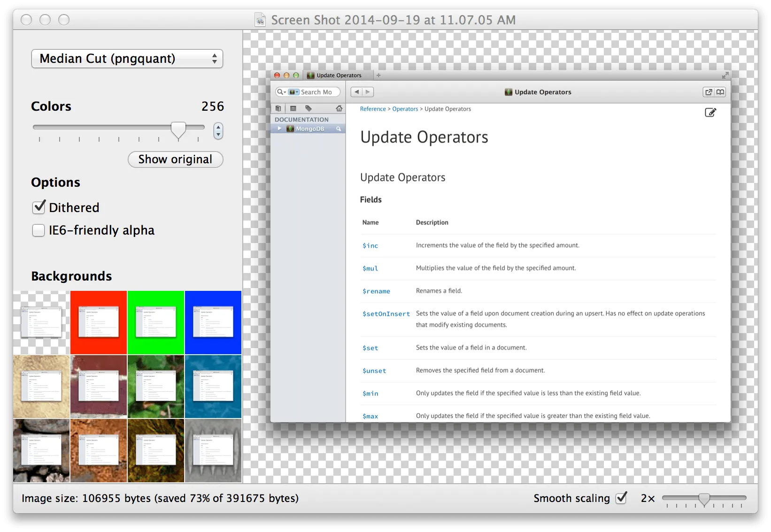
Task: Click the plus icon to add a new tab
Action: [378, 75]
